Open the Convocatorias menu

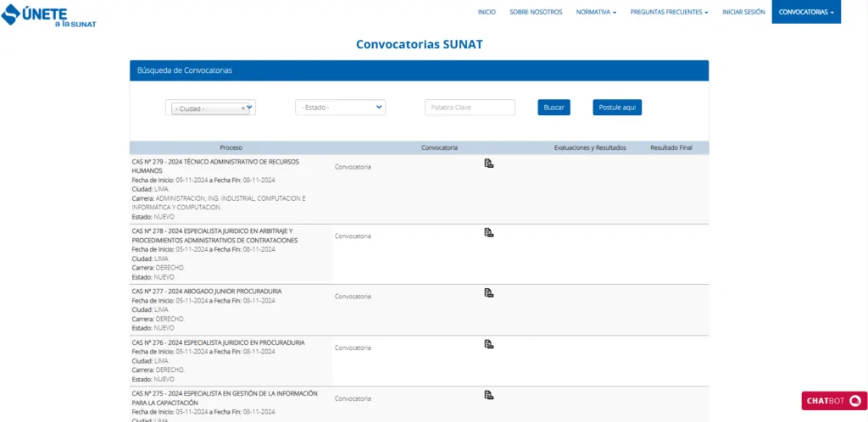point(806,12)
